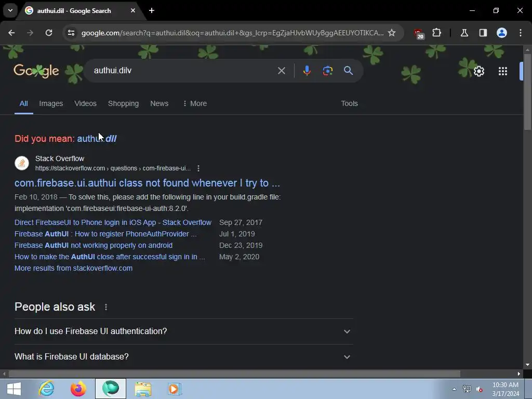Search by image with Google Lens icon
This screenshot has width=532, height=399.
[327, 71]
